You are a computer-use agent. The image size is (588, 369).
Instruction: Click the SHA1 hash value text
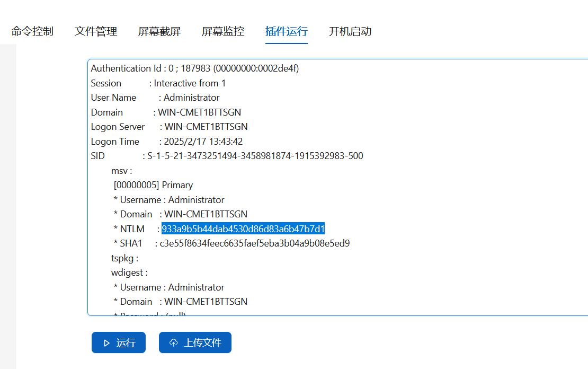point(255,243)
